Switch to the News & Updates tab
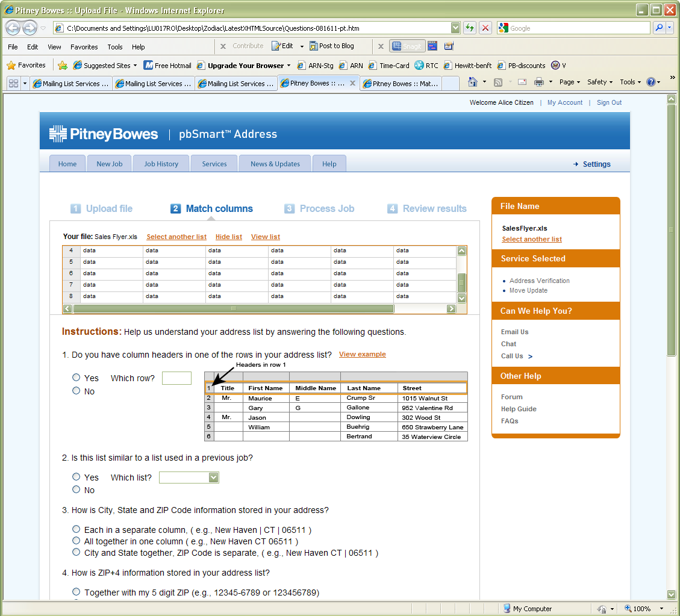The image size is (680, 616). point(275,164)
